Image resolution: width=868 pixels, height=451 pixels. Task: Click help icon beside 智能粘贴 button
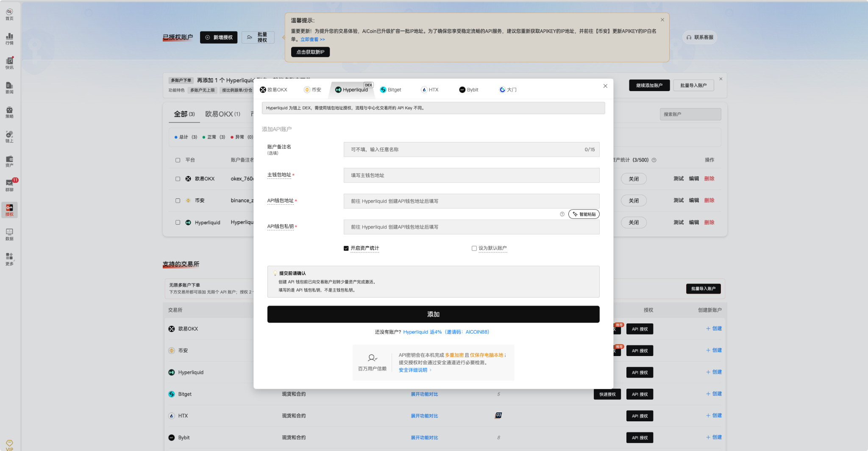click(x=562, y=214)
